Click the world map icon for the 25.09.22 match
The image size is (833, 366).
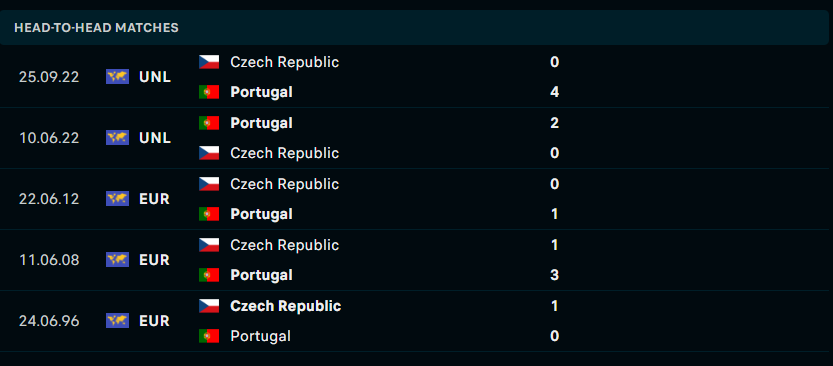pos(117,77)
